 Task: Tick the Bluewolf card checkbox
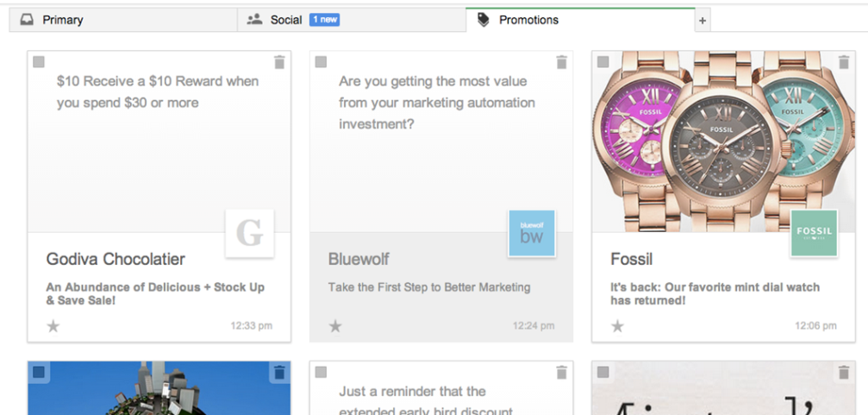point(321,62)
